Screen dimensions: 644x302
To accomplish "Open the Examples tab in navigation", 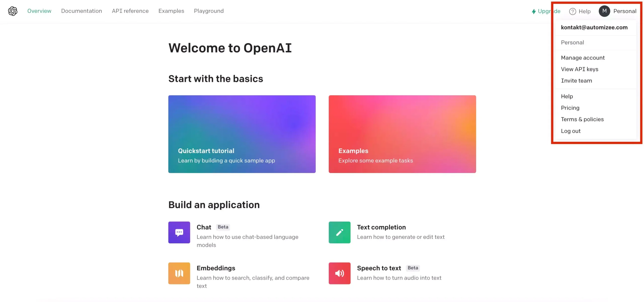I will tap(171, 11).
